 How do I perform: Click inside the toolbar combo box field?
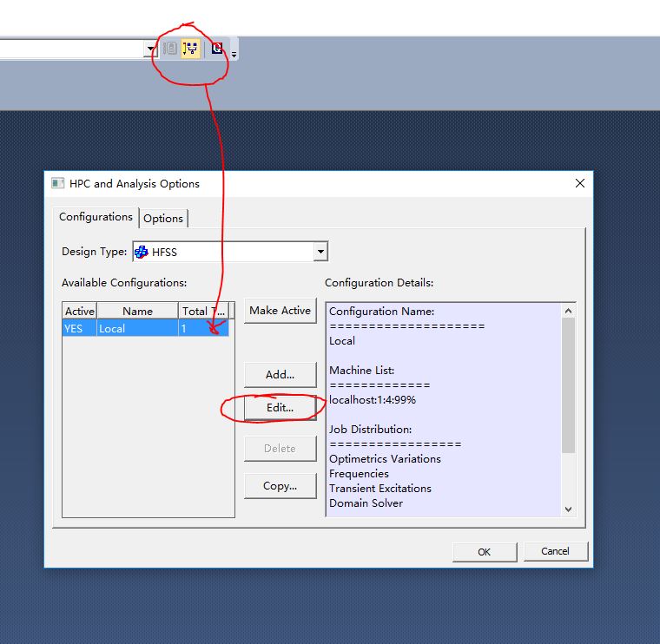[71, 49]
